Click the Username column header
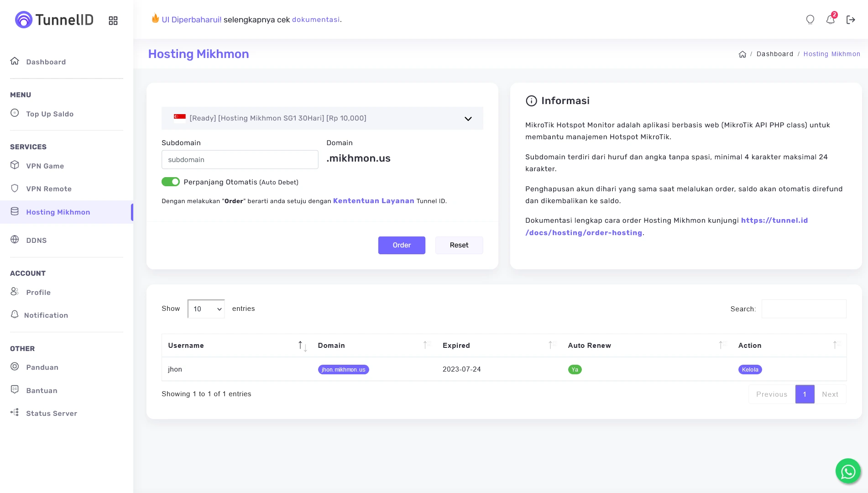 click(x=186, y=346)
